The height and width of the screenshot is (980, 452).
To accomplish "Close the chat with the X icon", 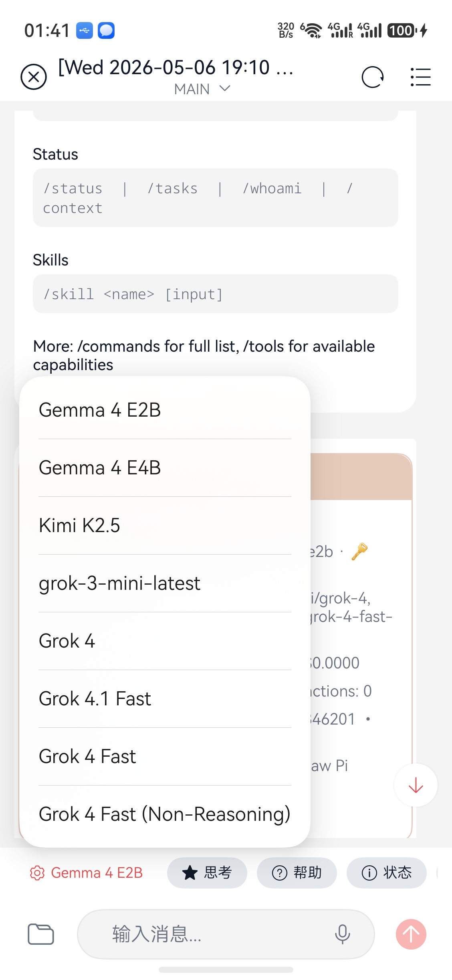I will coord(34,77).
